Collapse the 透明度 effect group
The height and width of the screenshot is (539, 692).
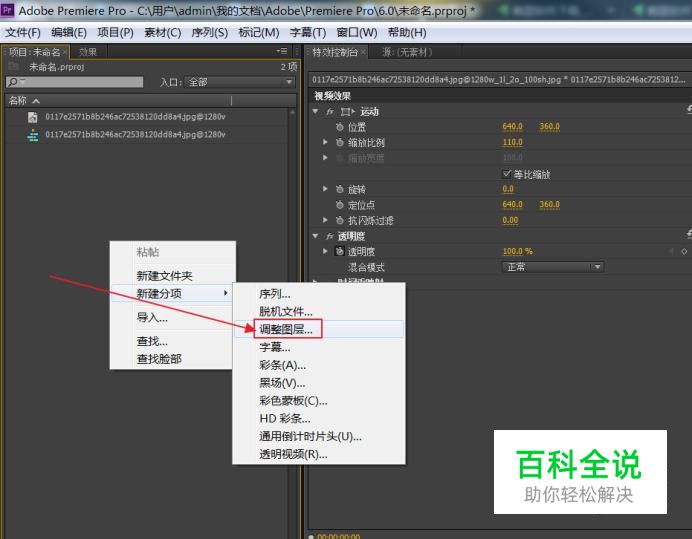click(316, 236)
